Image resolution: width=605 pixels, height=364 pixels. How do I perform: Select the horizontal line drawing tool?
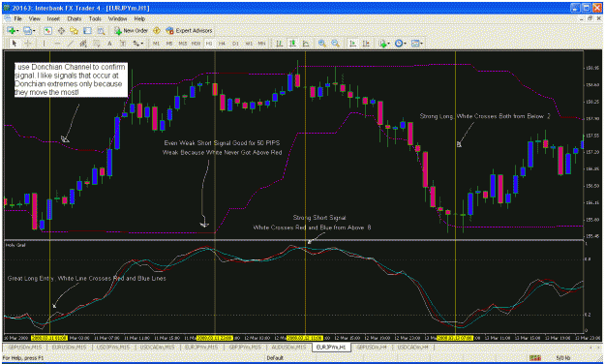[x=57, y=44]
